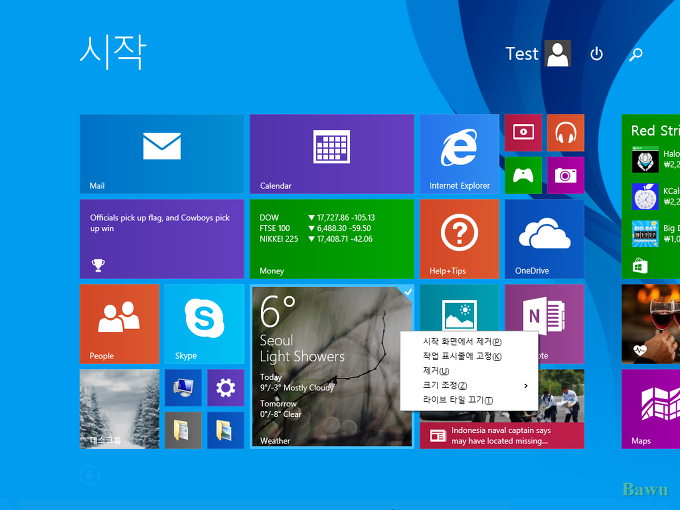Click the Big Day app listing
The height and width of the screenshot is (510, 680).
coord(655,233)
